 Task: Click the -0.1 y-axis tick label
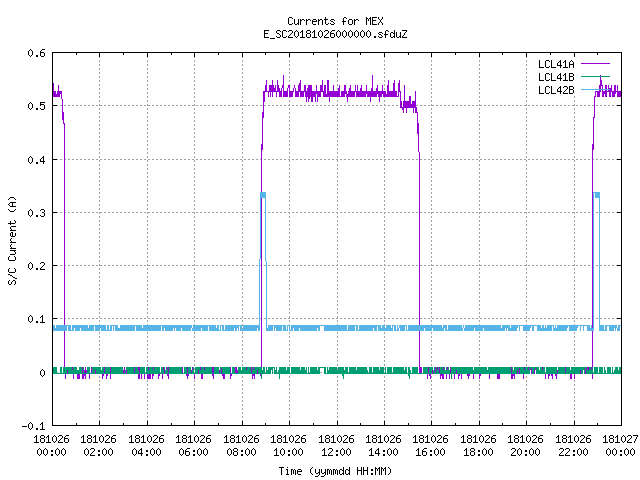tap(33, 426)
